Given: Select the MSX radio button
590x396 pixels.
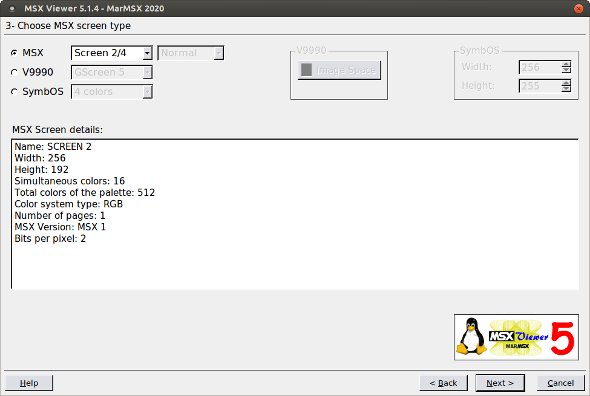Looking at the screenshot, I should [x=14, y=53].
